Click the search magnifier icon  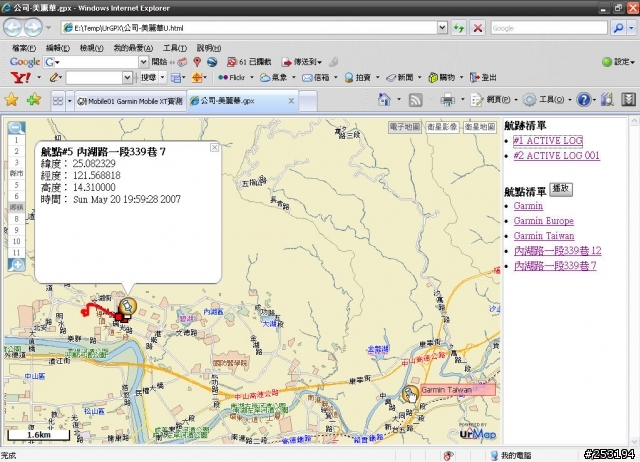coord(619,28)
